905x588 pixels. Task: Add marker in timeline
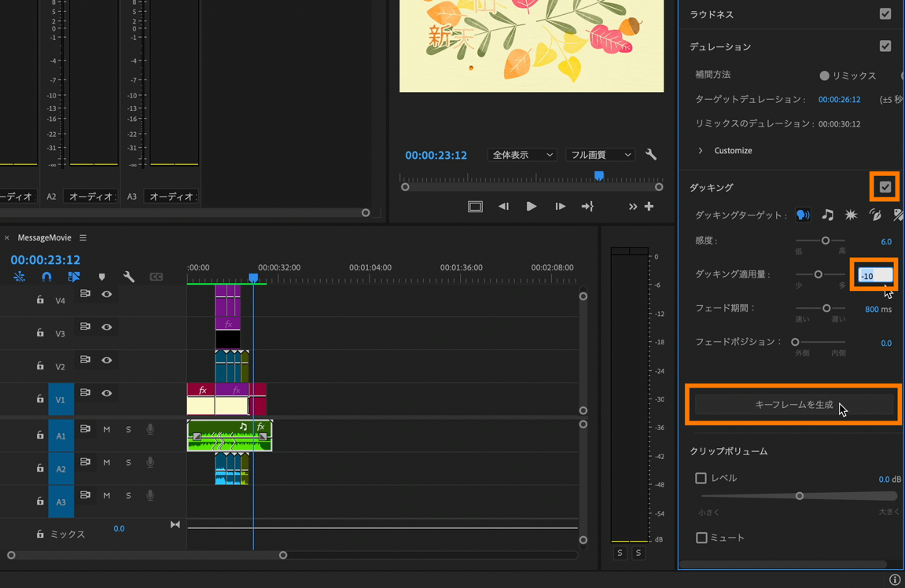pos(101,277)
